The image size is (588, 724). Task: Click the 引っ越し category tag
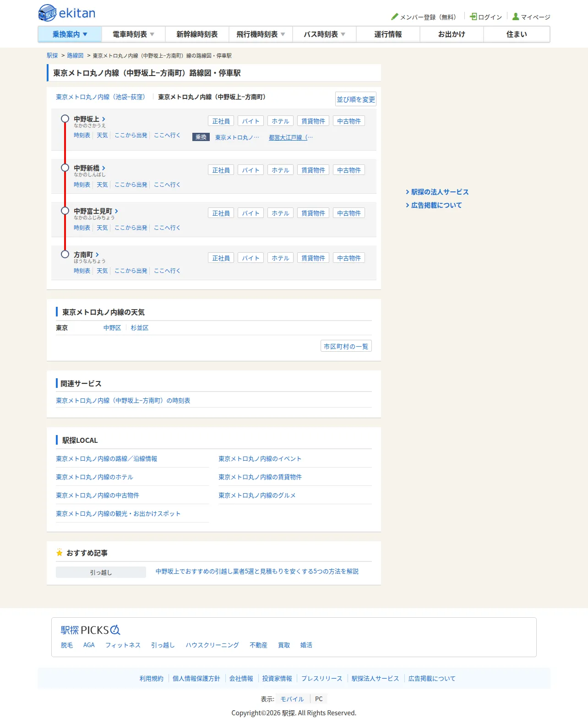coord(101,572)
